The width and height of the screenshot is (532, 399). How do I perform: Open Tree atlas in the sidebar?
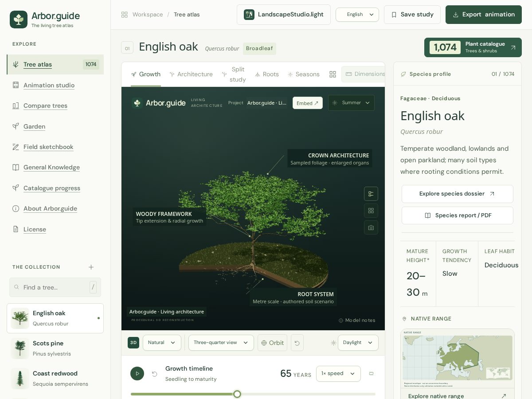[x=55, y=64]
